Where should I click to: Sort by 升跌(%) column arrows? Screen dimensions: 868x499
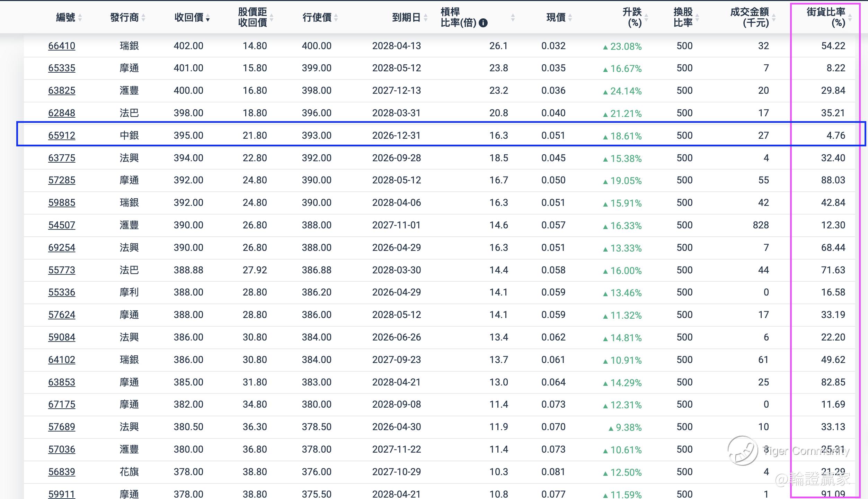pyautogui.click(x=646, y=17)
